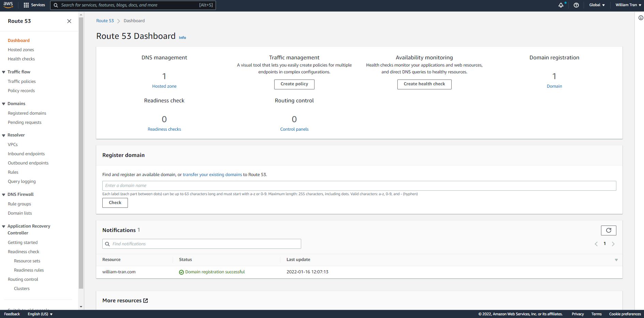Open the William Tran account menu
Screen dimensions: 644x318
pyautogui.click(x=628, y=5)
